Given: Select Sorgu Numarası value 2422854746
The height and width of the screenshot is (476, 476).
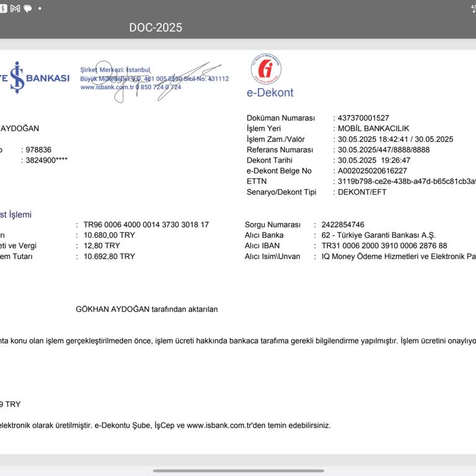Looking at the screenshot, I should [x=343, y=224].
